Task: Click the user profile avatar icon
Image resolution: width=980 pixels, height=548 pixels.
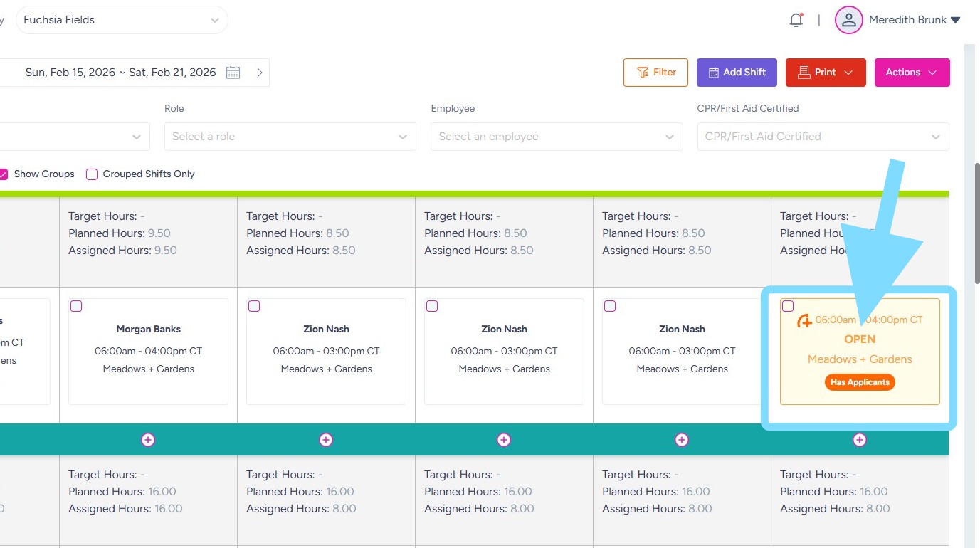Action: (848, 21)
